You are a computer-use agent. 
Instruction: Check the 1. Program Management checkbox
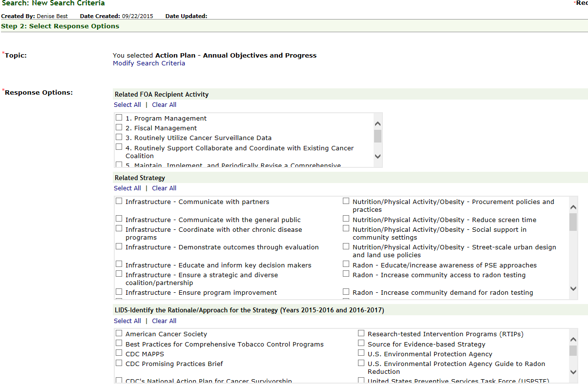coord(119,118)
